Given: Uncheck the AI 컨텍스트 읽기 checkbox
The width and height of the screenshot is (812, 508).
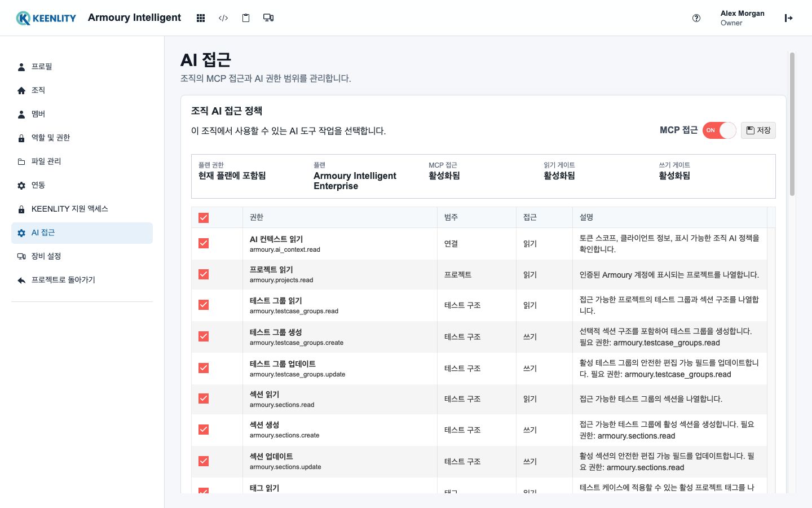Looking at the screenshot, I should tap(204, 243).
